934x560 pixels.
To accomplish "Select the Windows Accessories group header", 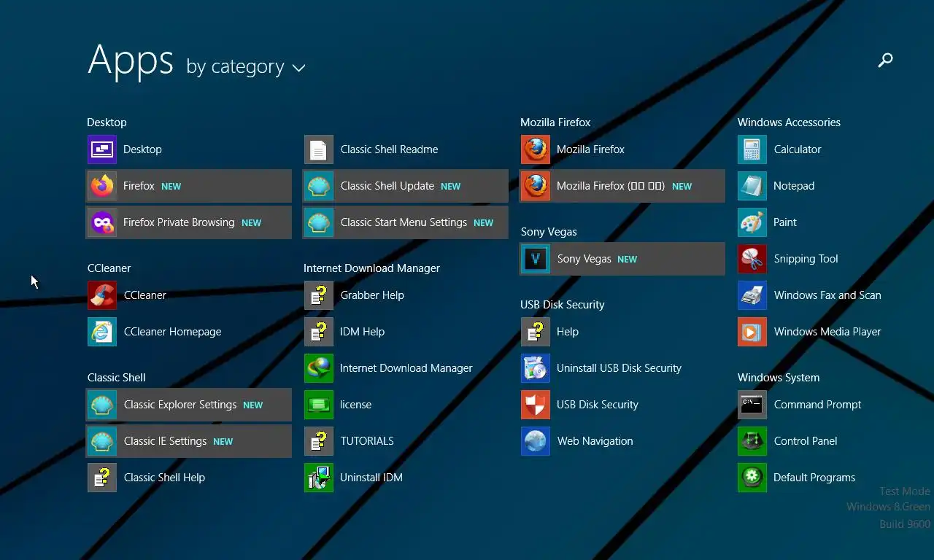I will coord(789,122).
